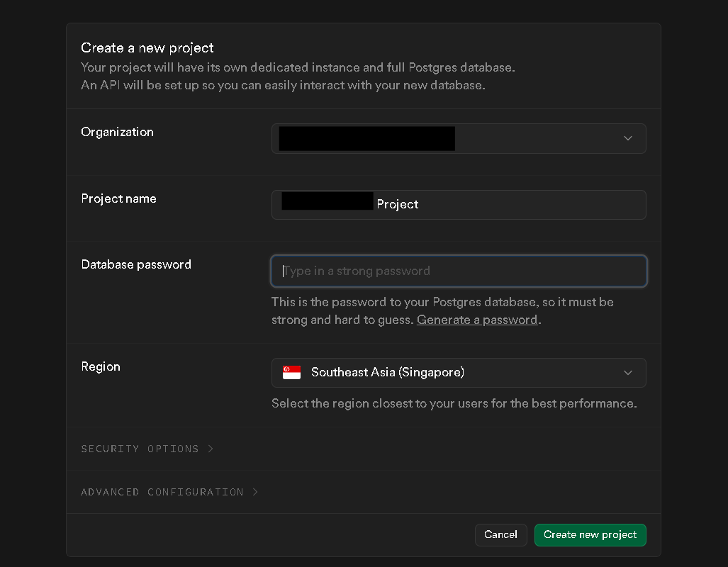Expand the Advanced Configuration section
The width and height of the screenshot is (728, 567).
coord(162,492)
